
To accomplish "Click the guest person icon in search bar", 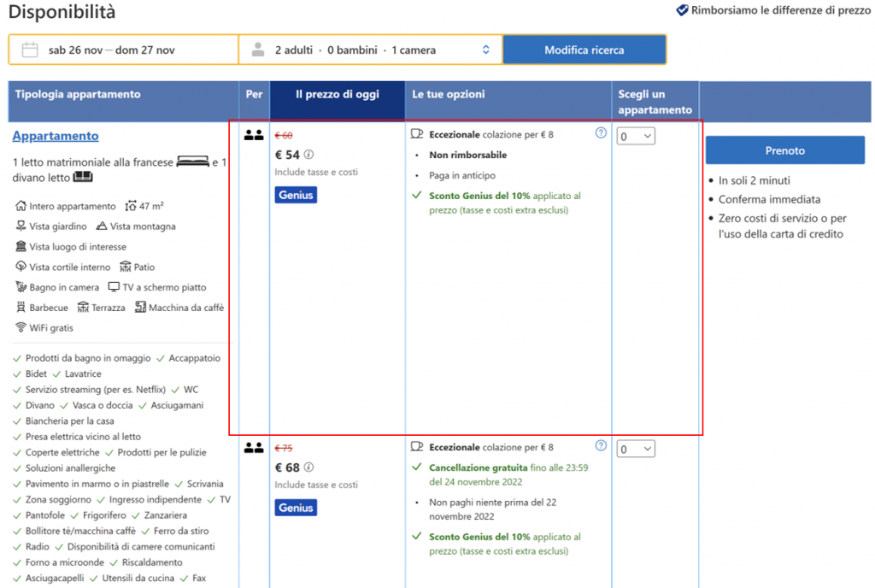I will pyautogui.click(x=258, y=50).
